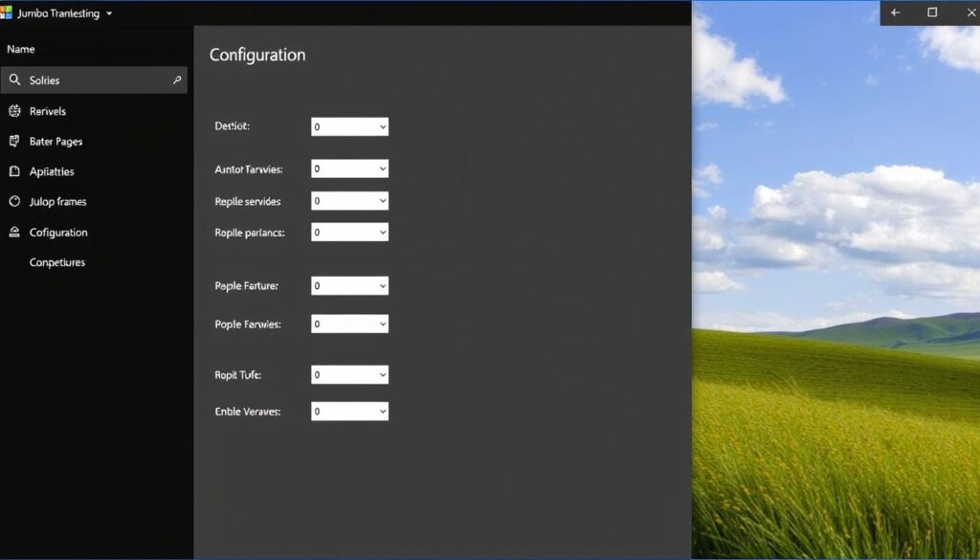This screenshot has height=560, width=980.
Task: Click the Bater Pages document icon
Action: [x=13, y=141]
